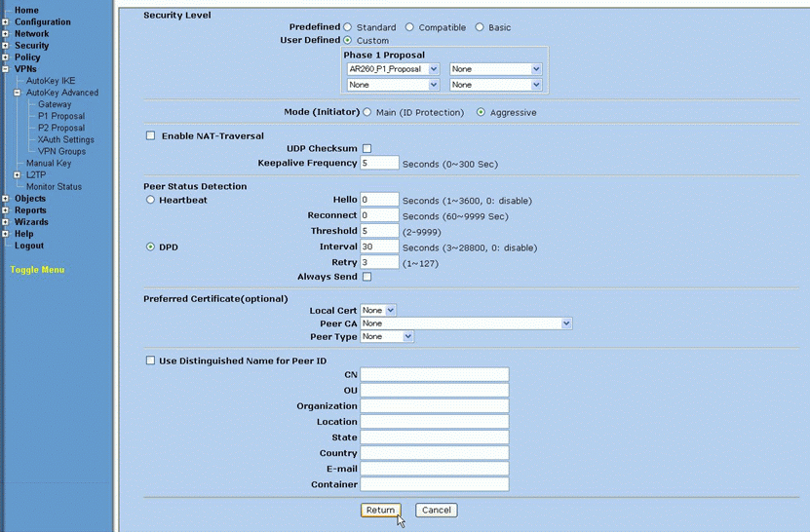Click the Cancel button
The height and width of the screenshot is (532, 810).
click(436, 510)
